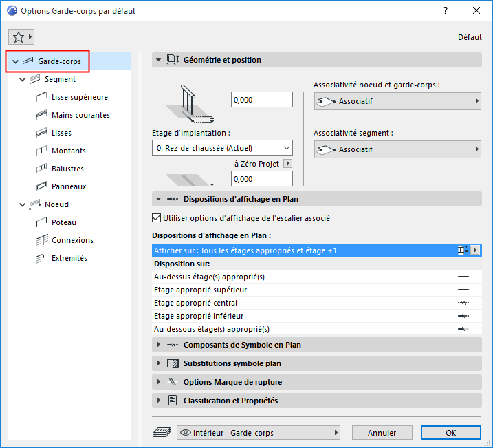Viewport: 493px width, 448px height.
Task: Click the Etage approprié inférieur symbol
Action: point(463,316)
